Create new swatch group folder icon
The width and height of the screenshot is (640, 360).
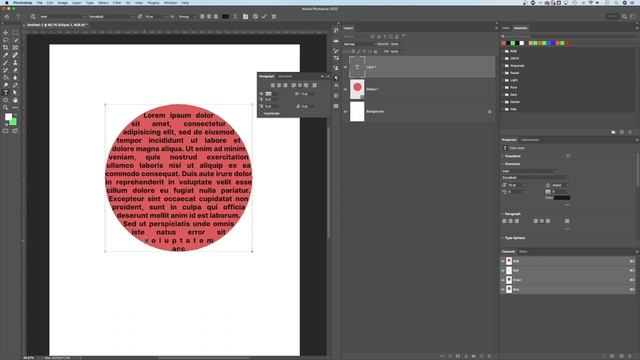click(613, 132)
